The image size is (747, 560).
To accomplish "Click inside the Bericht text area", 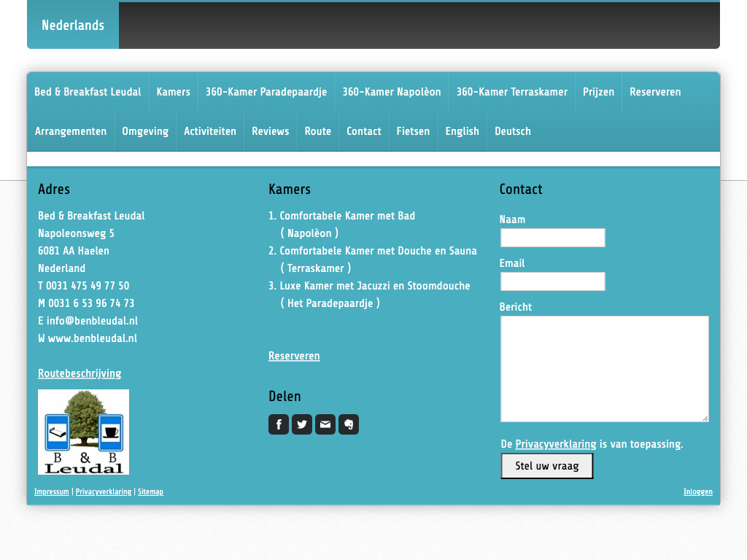I will [604, 368].
